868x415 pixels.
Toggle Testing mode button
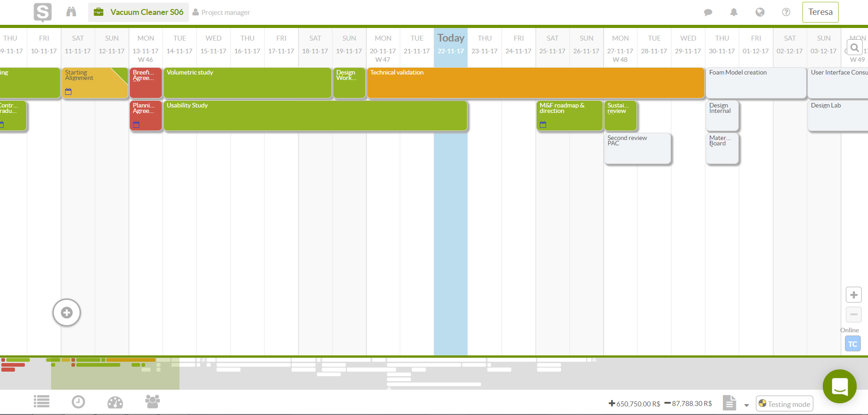pyautogui.click(x=784, y=404)
